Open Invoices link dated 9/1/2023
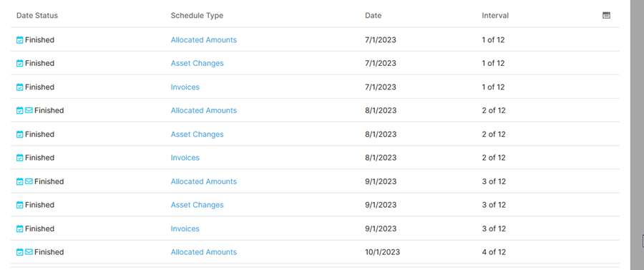644x270 pixels. (x=185, y=228)
